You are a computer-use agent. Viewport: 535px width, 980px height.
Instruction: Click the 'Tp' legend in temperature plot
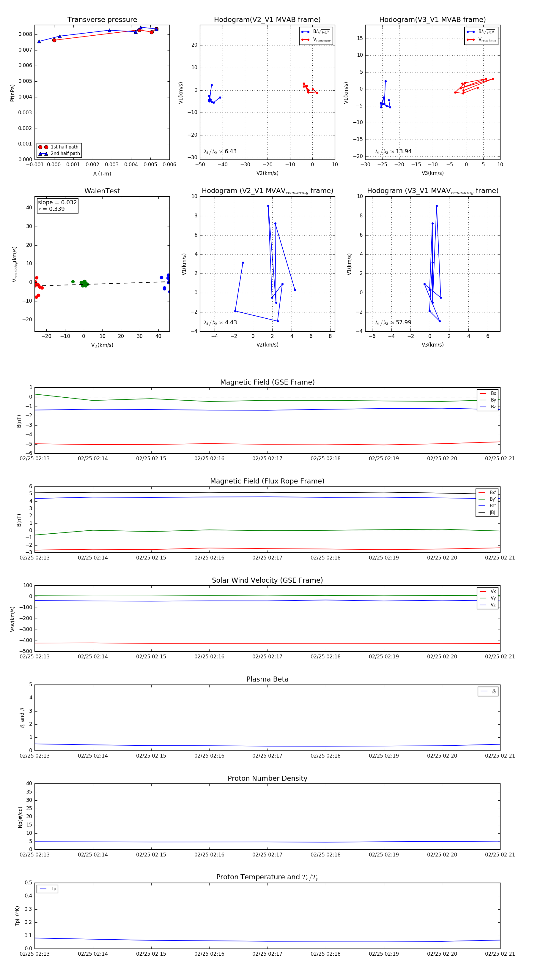(x=48, y=889)
